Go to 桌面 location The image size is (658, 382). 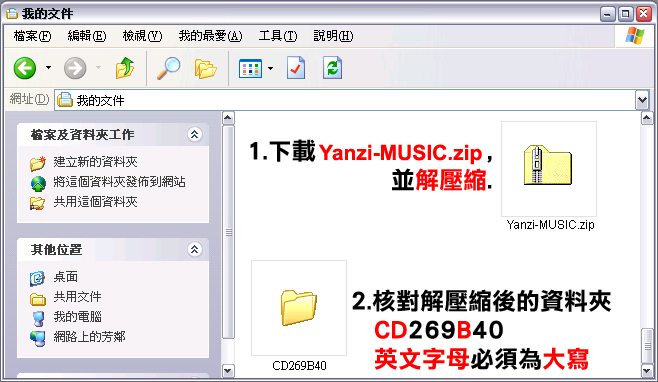pyautogui.click(x=65, y=277)
